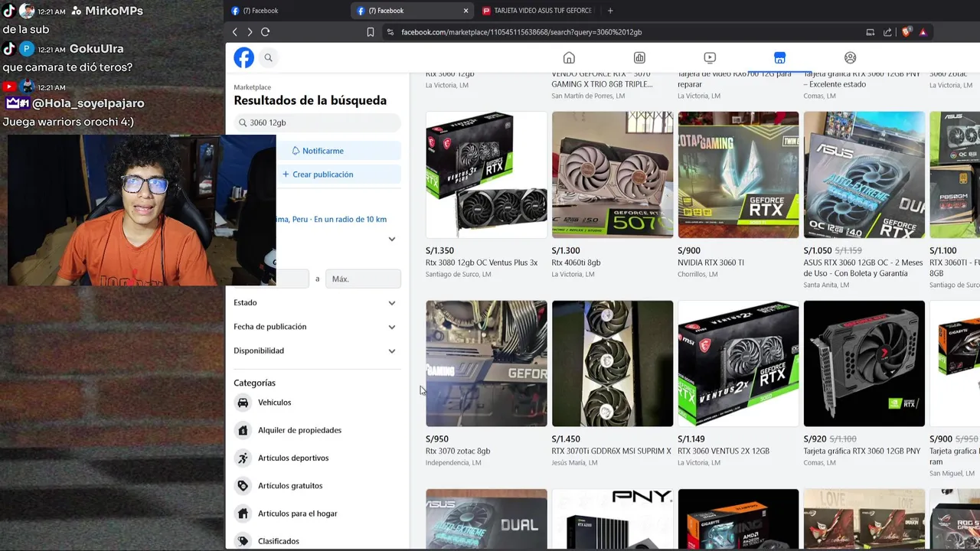Click the screen cast icon in address bar
Image resolution: width=980 pixels, height=551 pixels.
(x=870, y=32)
